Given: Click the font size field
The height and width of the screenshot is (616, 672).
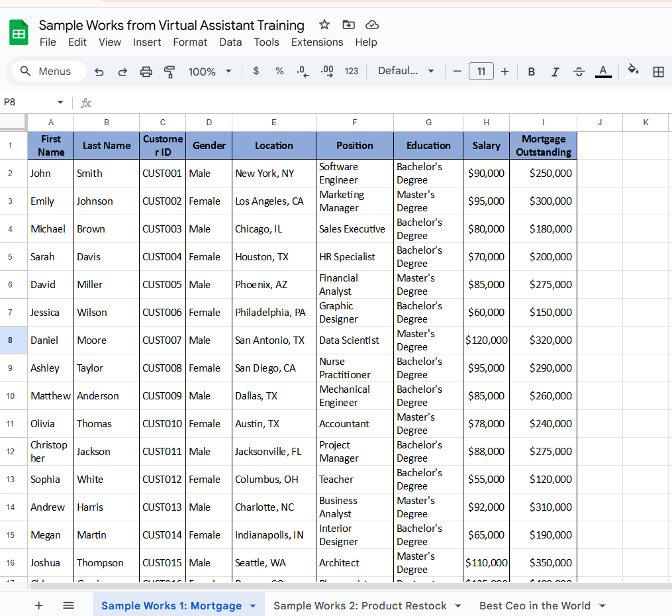Looking at the screenshot, I should click(x=481, y=71).
